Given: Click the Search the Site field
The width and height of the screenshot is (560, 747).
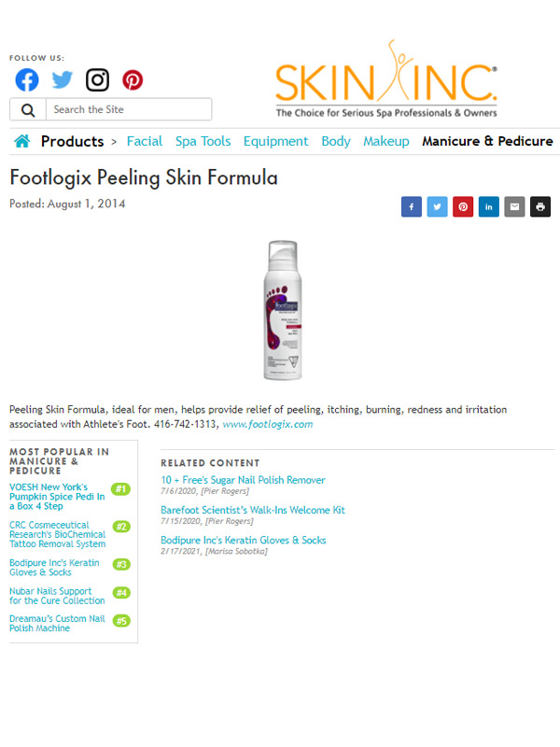Looking at the screenshot, I should point(129,109).
